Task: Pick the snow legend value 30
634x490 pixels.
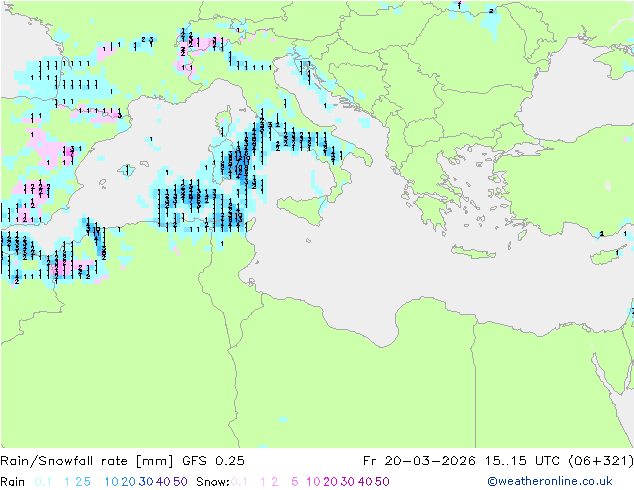Action: pyautogui.click(x=348, y=482)
